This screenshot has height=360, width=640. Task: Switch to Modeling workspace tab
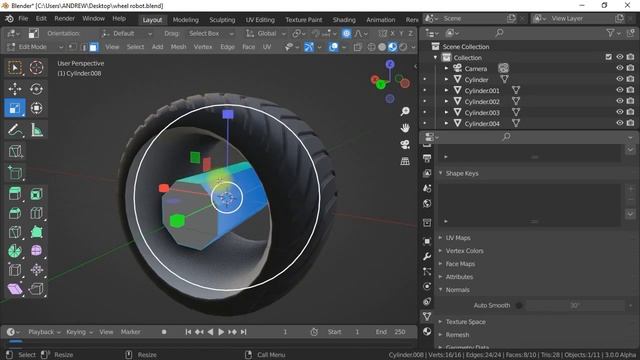(x=186, y=20)
